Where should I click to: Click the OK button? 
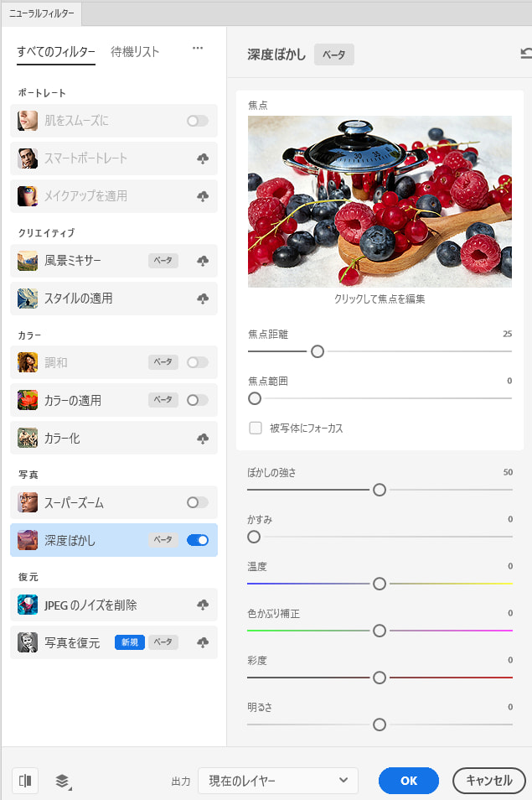click(409, 781)
